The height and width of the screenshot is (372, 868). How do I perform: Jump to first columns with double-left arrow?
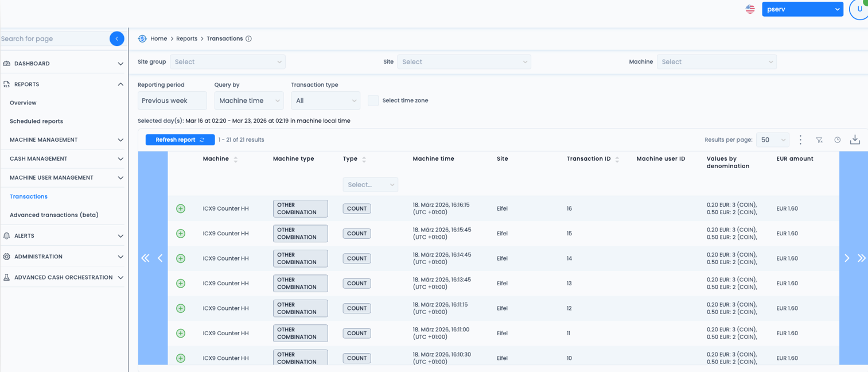pyautogui.click(x=145, y=258)
